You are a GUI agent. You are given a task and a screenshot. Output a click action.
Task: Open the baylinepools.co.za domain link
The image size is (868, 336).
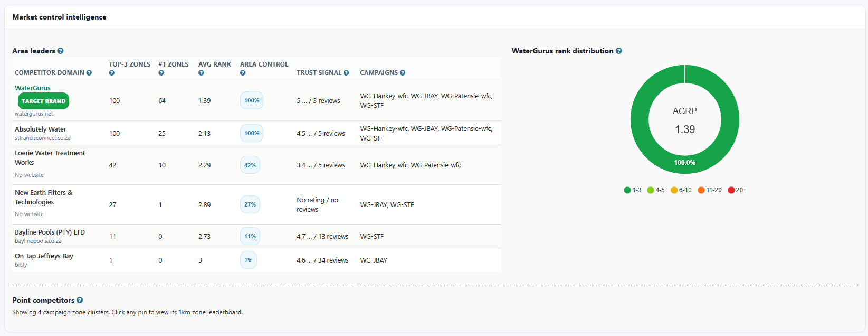[38, 241]
